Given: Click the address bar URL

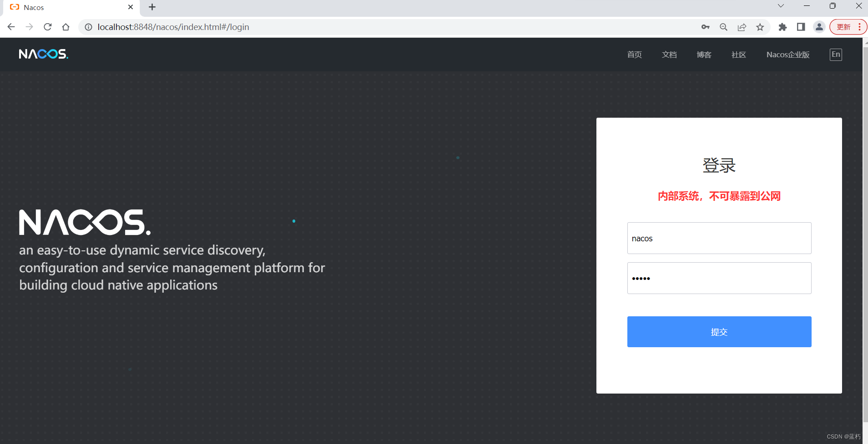Looking at the screenshot, I should 173,27.
